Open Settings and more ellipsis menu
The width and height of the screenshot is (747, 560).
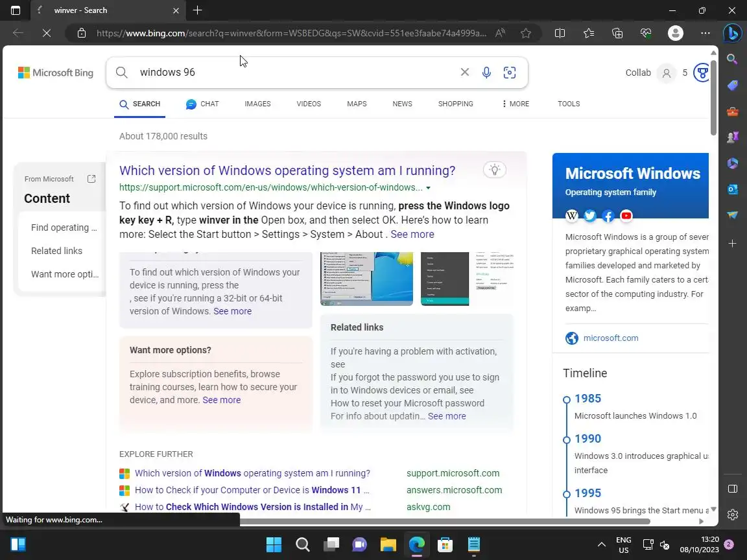click(x=705, y=33)
